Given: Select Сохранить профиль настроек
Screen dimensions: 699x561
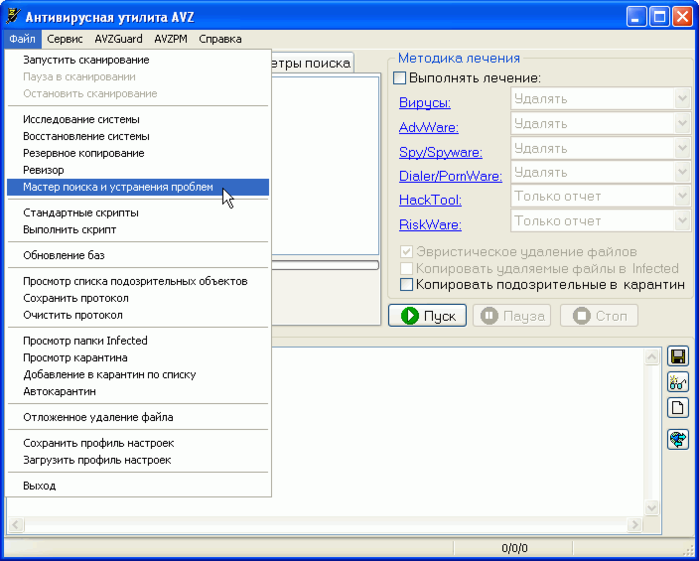Looking at the screenshot, I should pos(138,443).
